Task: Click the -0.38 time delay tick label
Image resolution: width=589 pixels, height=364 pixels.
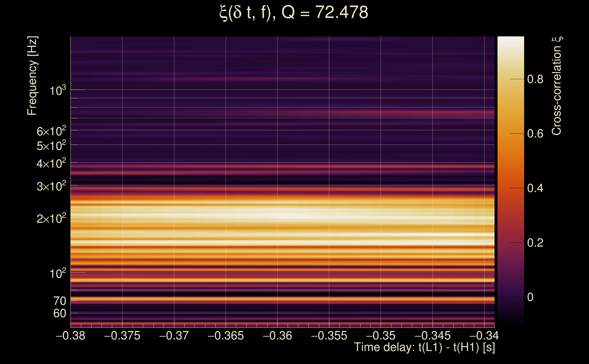Action: [x=71, y=336]
